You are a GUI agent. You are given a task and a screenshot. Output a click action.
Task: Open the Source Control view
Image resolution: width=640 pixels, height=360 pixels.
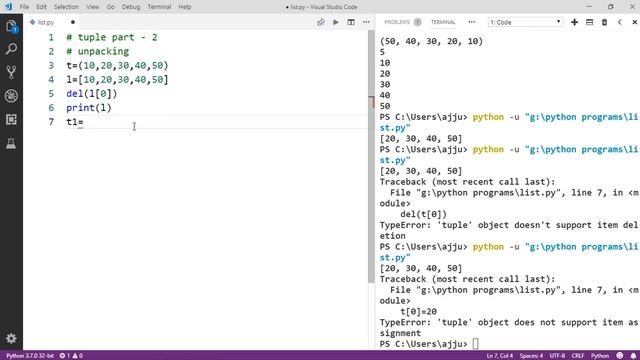pyautogui.click(x=11, y=72)
